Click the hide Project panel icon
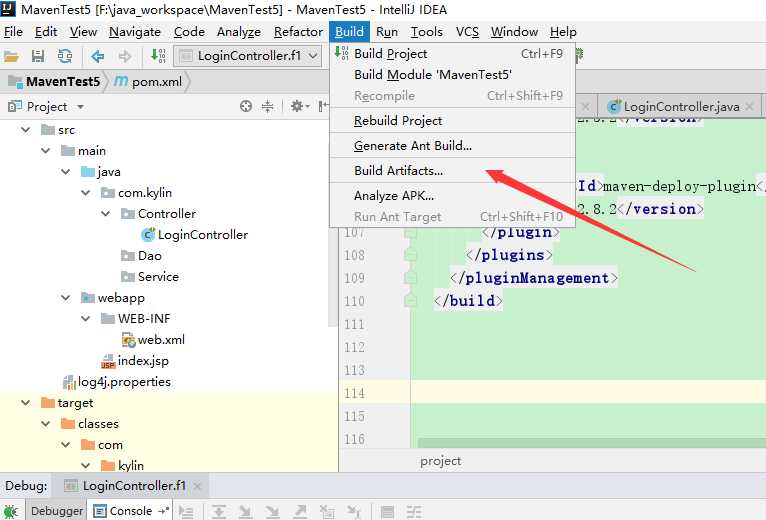The width and height of the screenshot is (766, 520). [322, 106]
